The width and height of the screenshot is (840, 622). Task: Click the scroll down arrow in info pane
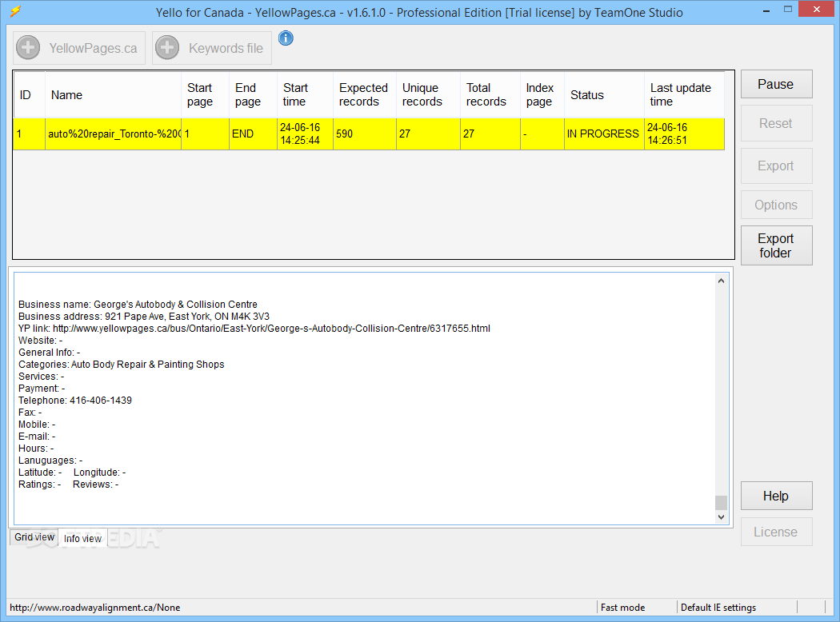[x=721, y=517]
